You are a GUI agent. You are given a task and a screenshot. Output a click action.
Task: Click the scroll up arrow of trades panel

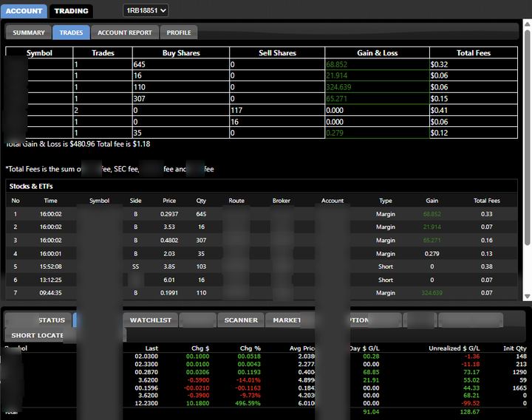(x=527, y=24)
